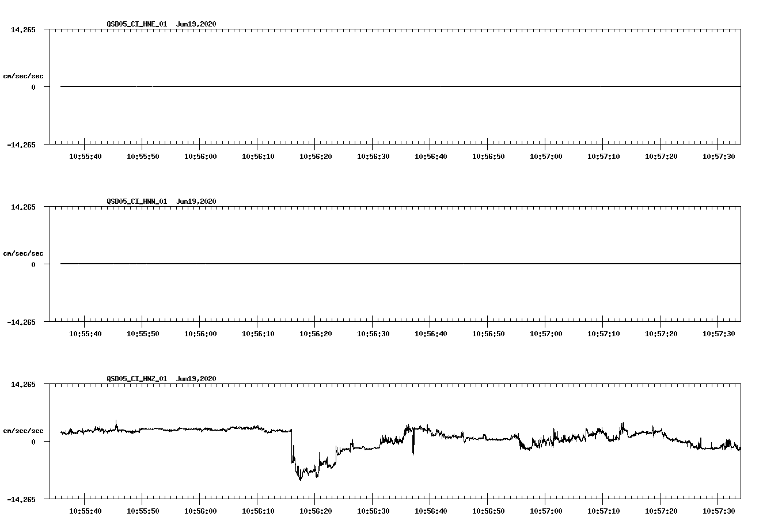Image resolution: width=782 pixels, height=532 pixels.
Task: Click the 14.265 label on the HNN plot
Action: 23,207
